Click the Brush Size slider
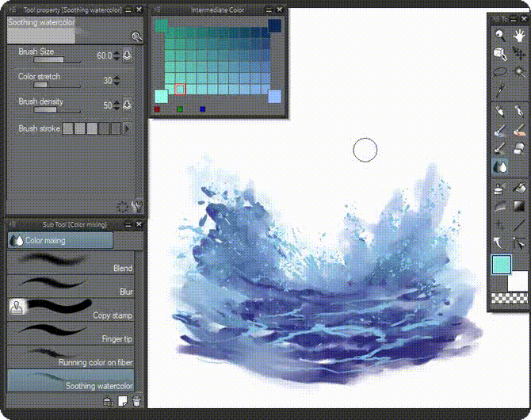The height and width of the screenshot is (420, 531). pos(57,60)
